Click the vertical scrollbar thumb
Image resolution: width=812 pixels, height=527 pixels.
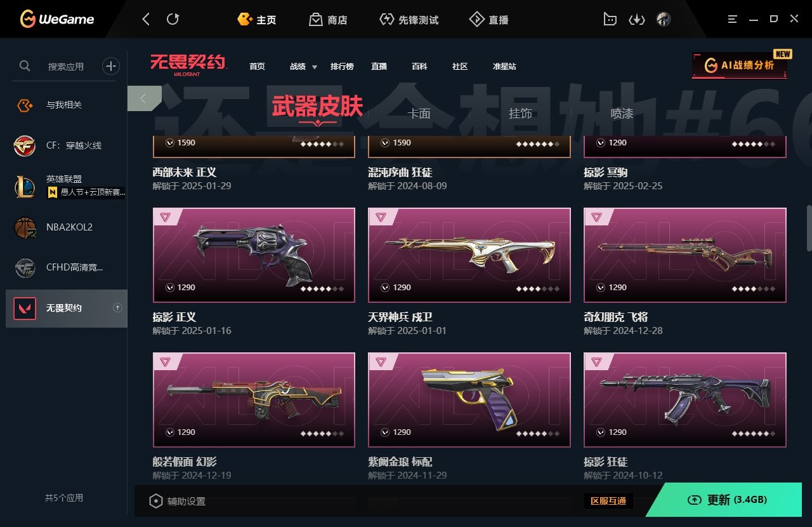click(809, 229)
